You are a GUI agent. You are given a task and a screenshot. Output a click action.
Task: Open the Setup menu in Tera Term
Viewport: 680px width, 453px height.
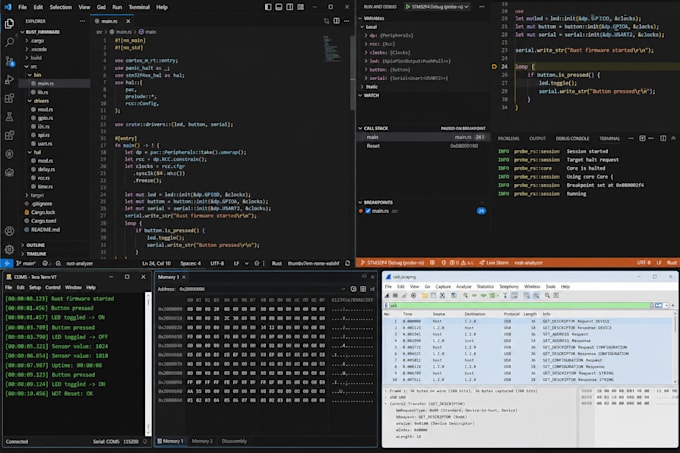pos(35,287)
